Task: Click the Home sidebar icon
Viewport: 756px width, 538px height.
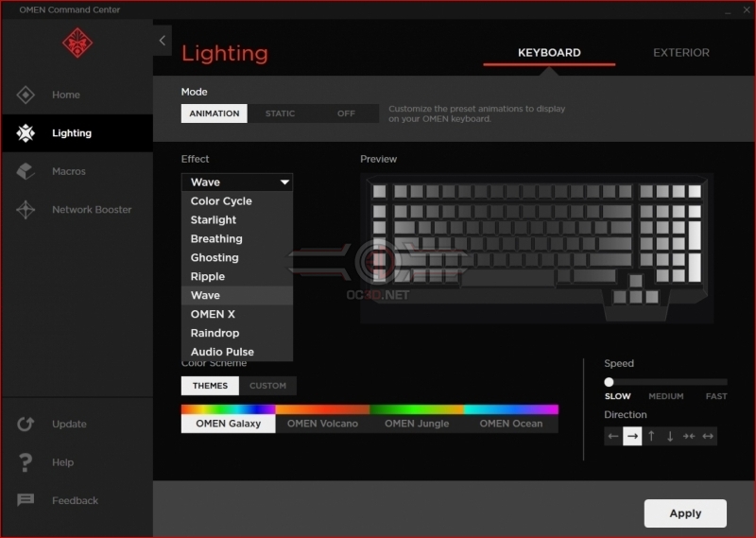Action: click(x=26, y=95)
